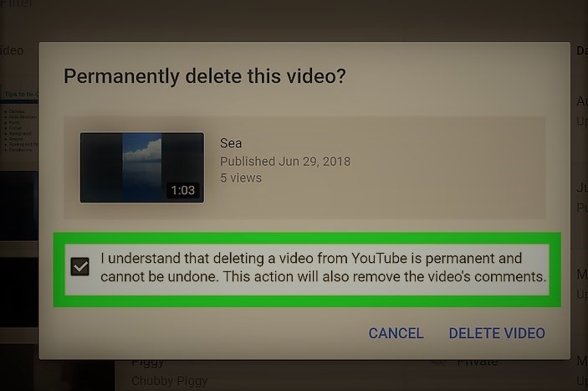Confirm with the DELETE VIDEO button
This screenshot has height=391, width=588.
(497, 333)
